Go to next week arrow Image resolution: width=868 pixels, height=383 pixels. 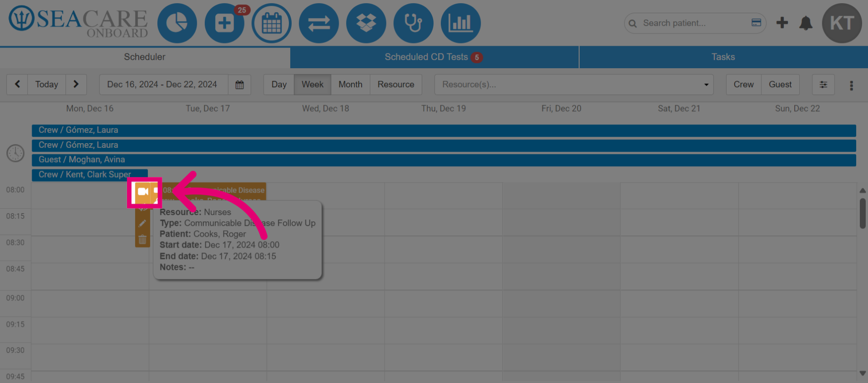click(76, 84)
